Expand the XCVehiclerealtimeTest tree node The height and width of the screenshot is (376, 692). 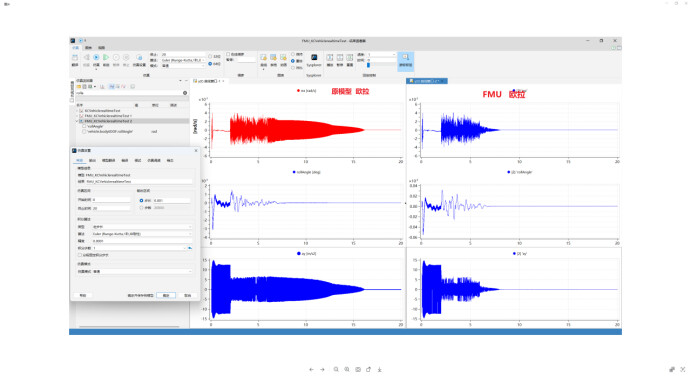click(x=77, y=111)
